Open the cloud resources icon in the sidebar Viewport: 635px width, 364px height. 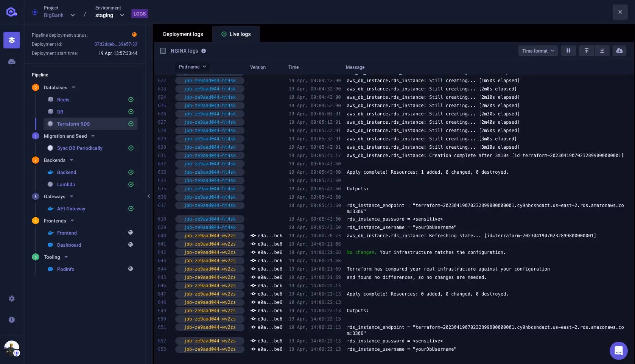click(12, 61)
